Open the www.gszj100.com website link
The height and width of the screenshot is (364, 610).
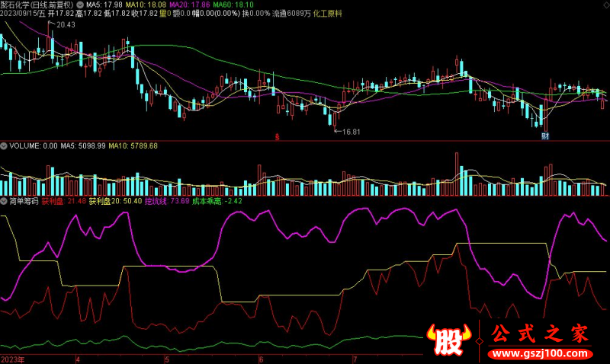[x=541, y=354]
